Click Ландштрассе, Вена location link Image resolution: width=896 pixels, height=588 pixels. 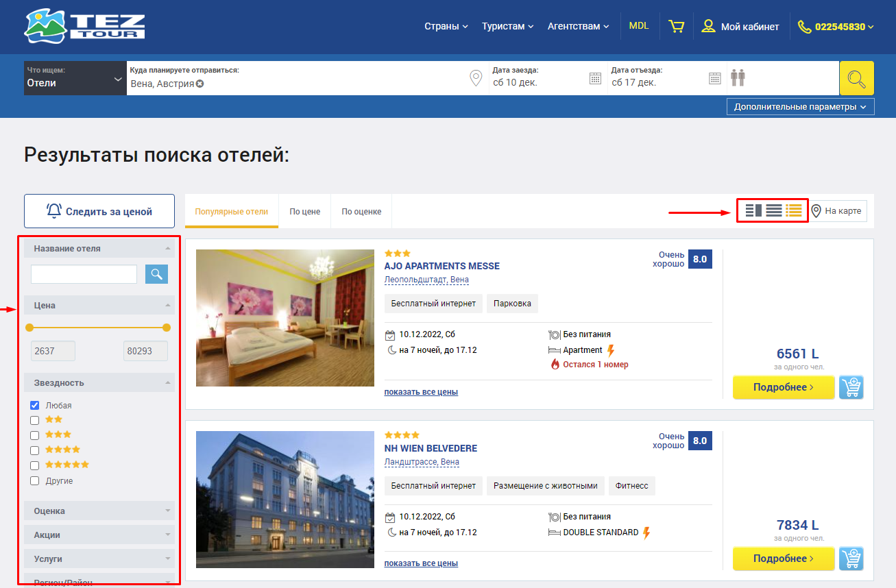(x=422, y=462)
